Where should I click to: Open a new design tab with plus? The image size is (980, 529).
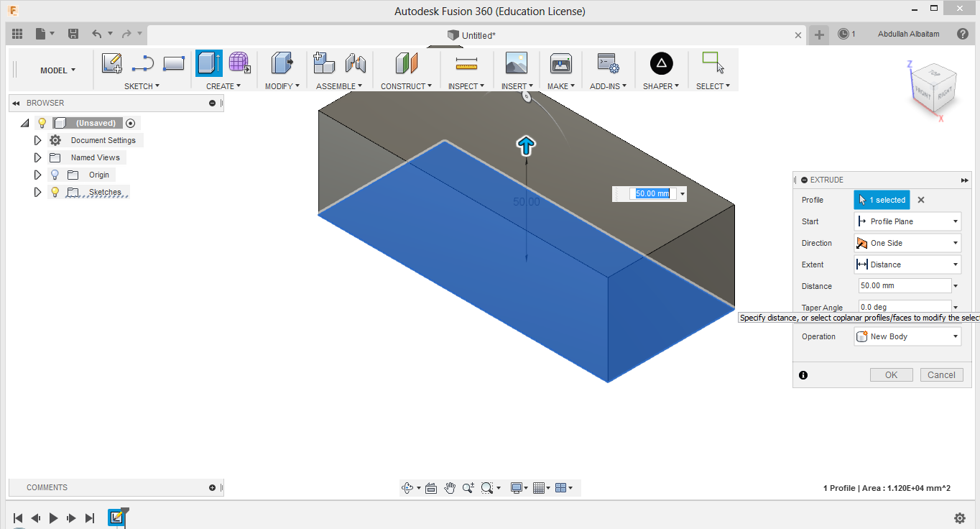pyautogui.click(x=819, y=34)
